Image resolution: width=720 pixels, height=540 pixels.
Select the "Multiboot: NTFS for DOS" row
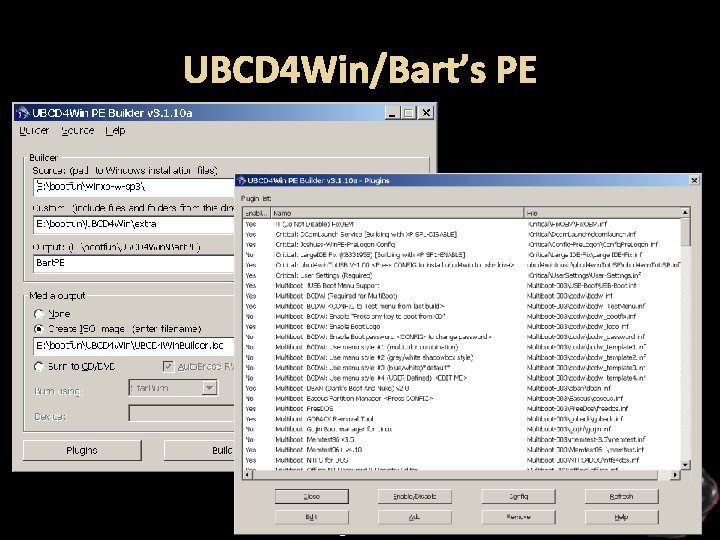click(461, 460)
